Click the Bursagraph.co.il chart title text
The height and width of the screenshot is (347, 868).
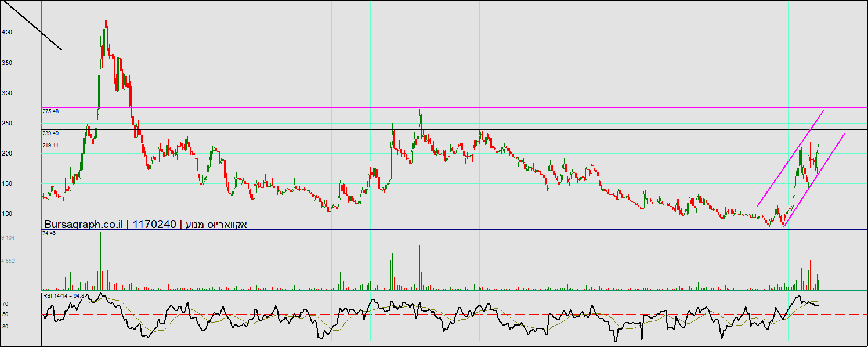[x=146, y=225]
